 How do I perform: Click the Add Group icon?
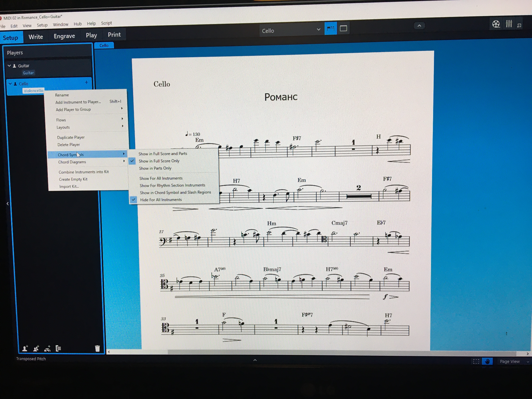[x=58, y=348]
